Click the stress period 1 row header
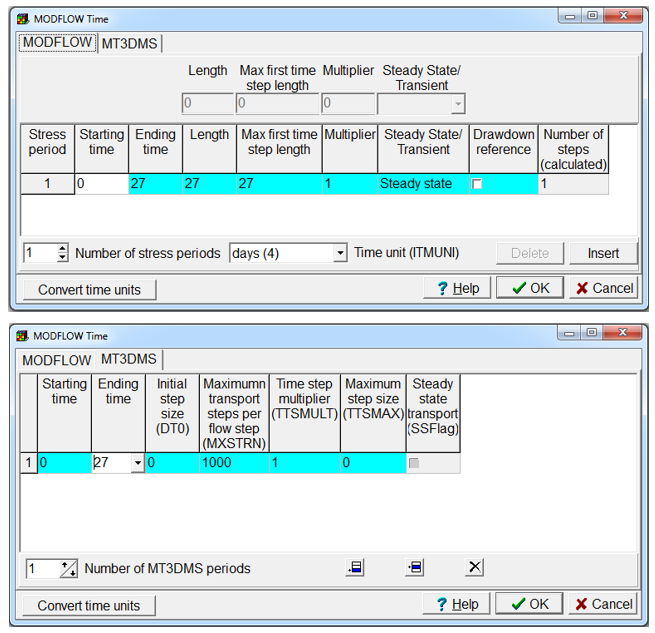Viewport: 655px width, 633px height. [48, 184]
